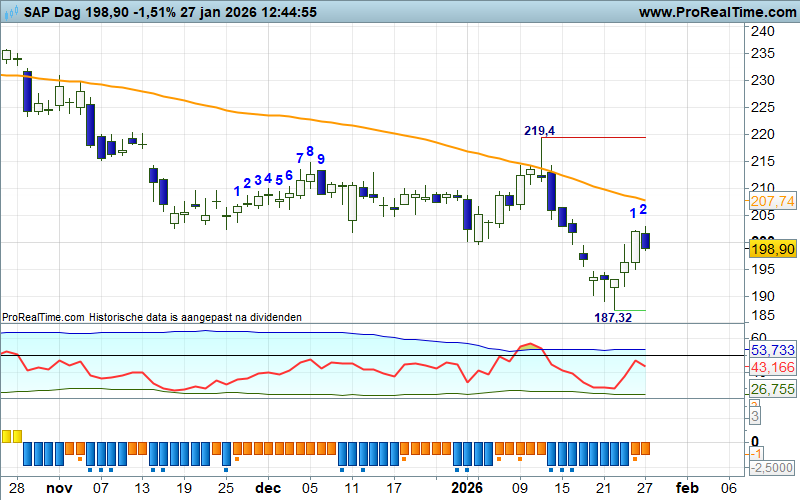Select the orange 207,74 moving average label
Image resolution: width=800 pixels, height=500 pixels.
(771, 201)
